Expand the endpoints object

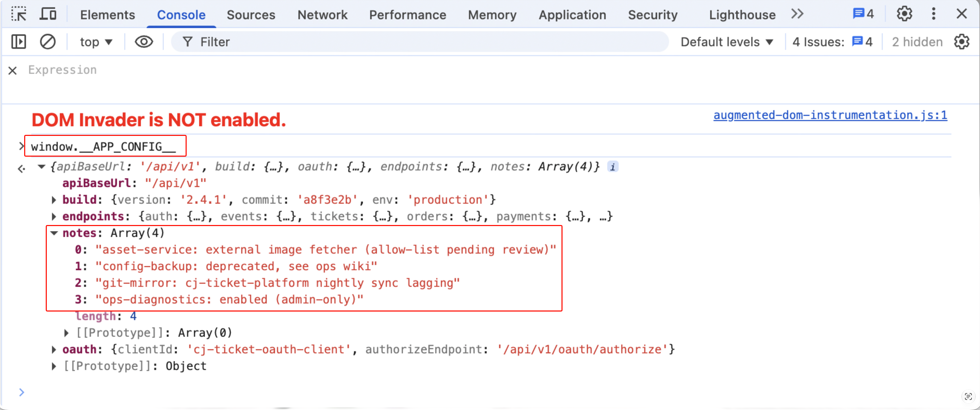coord(54,217)
